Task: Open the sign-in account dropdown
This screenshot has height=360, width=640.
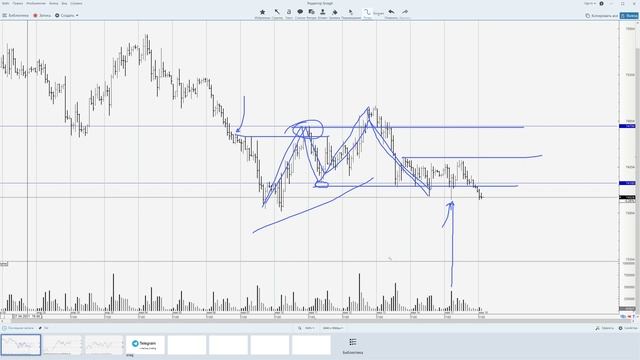Action: coord(590,3)
